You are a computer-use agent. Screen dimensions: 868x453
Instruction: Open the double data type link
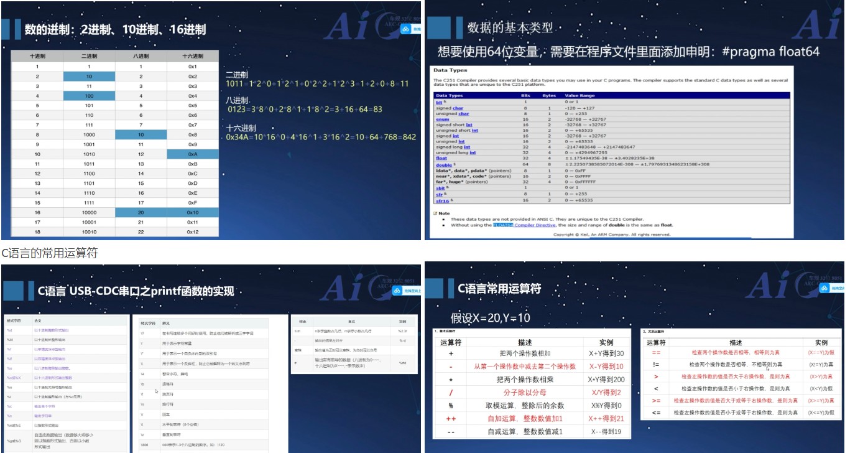(x=443, y=165)
